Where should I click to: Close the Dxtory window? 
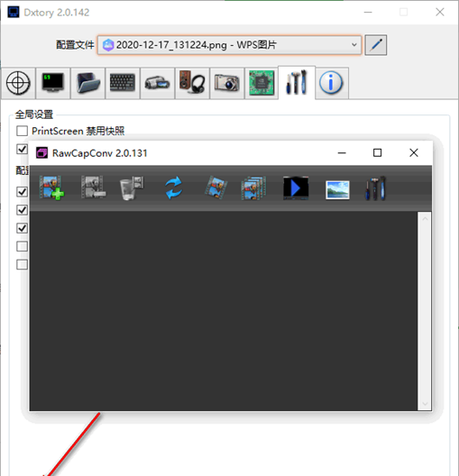click(440, 12)
